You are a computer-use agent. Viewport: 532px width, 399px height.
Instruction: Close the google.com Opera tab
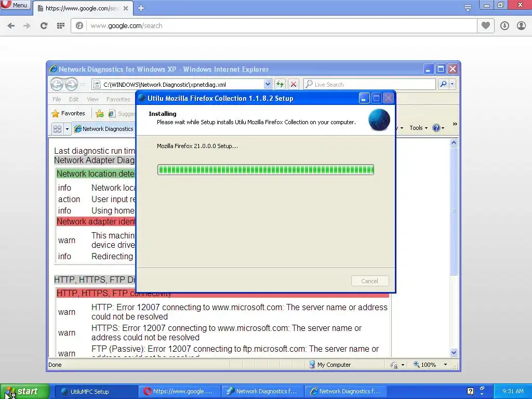click(x=126, y=8)
